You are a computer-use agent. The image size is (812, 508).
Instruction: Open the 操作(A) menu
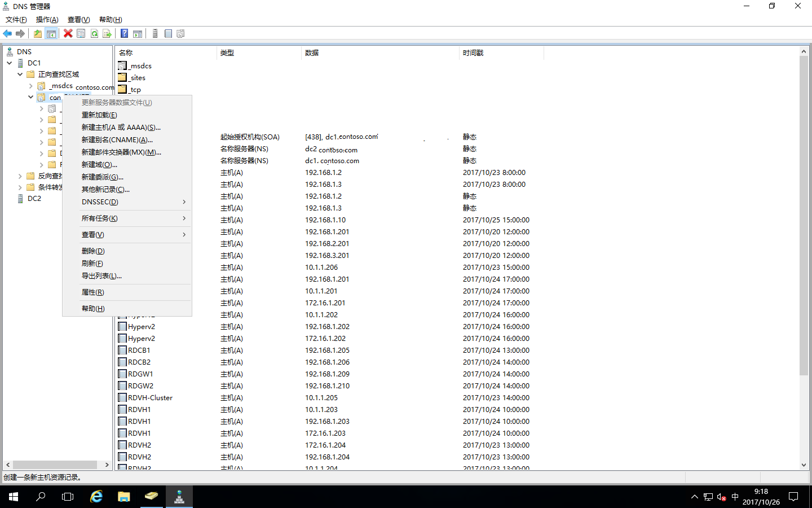pos(47,20)
